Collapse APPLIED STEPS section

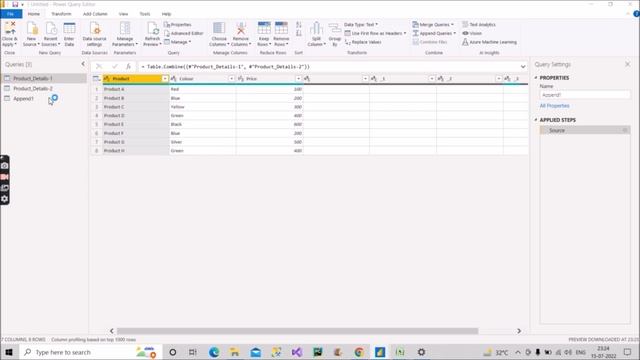536,120
